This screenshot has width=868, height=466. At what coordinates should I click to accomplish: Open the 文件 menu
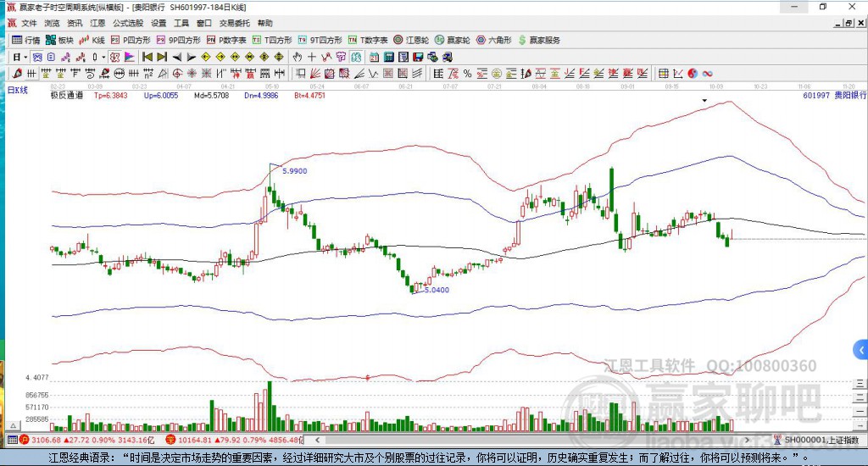click(29, 23)
